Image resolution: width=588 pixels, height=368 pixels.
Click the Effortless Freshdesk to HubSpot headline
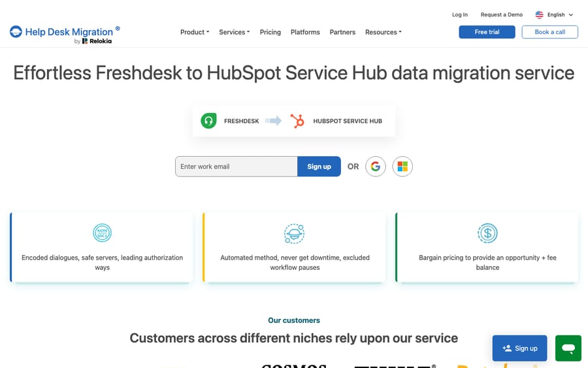click(x=294, y=73)
